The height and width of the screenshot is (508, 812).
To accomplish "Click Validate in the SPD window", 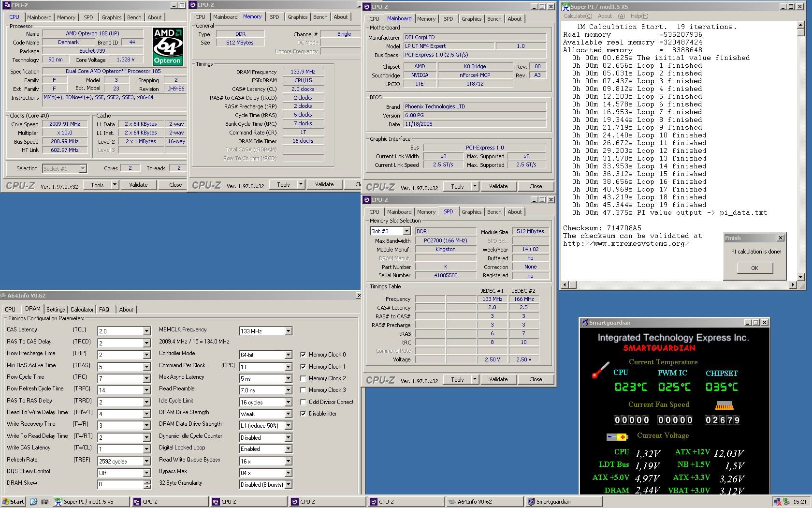I will pos(498,380).
